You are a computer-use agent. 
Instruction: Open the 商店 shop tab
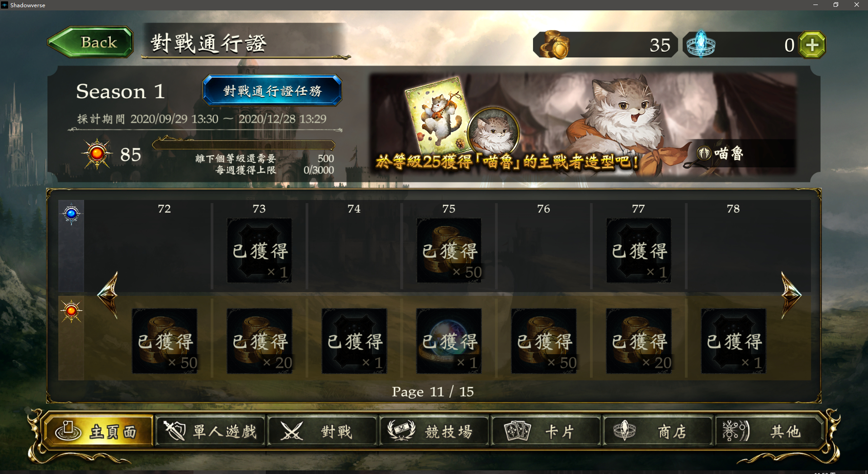[658, 431]
